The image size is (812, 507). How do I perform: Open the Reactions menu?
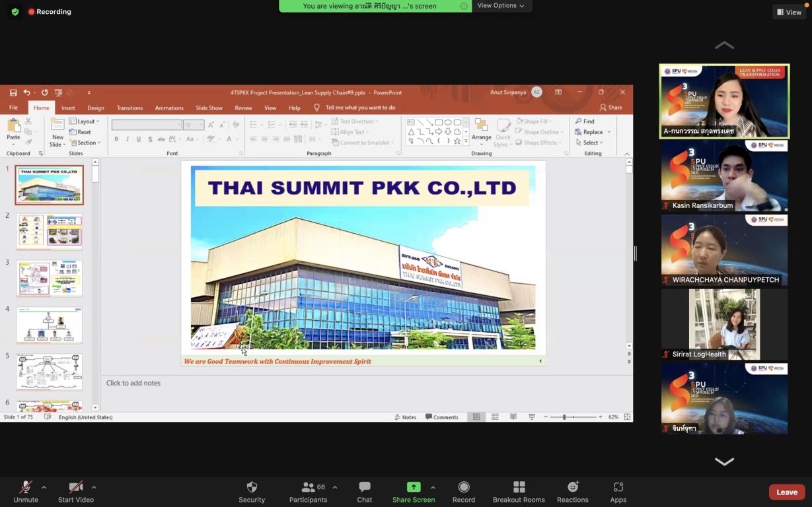click(573, 492)
